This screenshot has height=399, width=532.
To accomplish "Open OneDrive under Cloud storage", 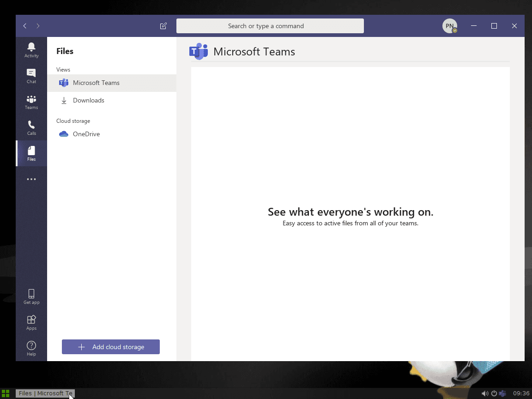I will point(86,134).
